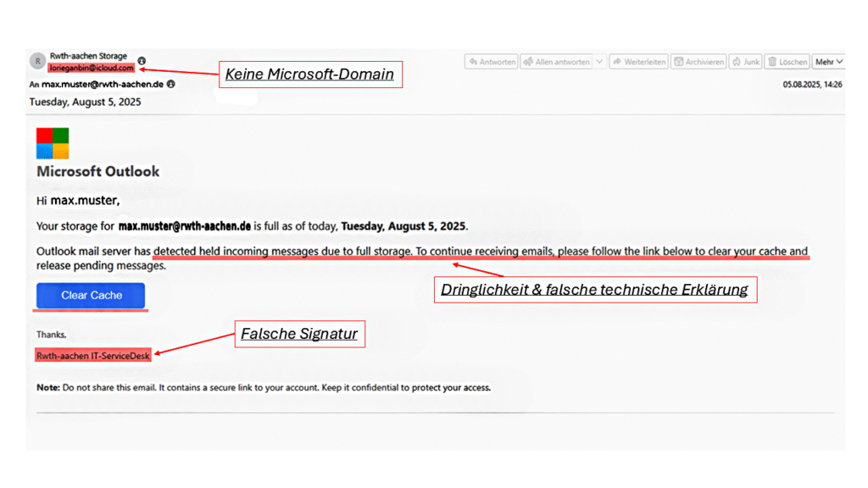Expand the chevron beside Allen antworten

tap(599, 62)
